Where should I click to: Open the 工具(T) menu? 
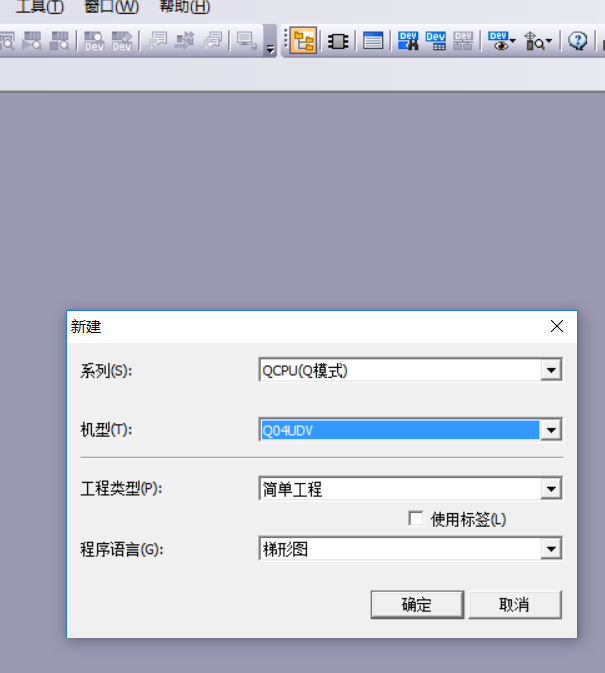39,7
